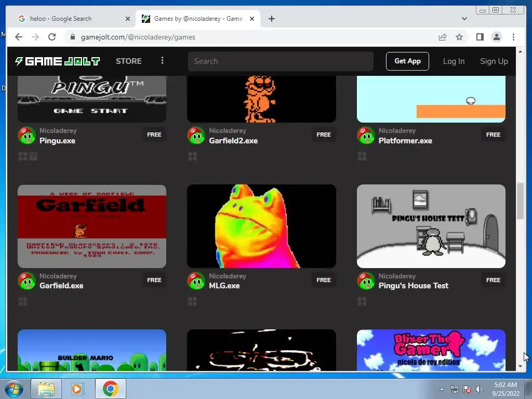This screenshot has height=399, width=532.
Task: Click the Nicoladerey avatar next to Garfield2.exe
Action: pyautogui.click(x=196, y=136)
